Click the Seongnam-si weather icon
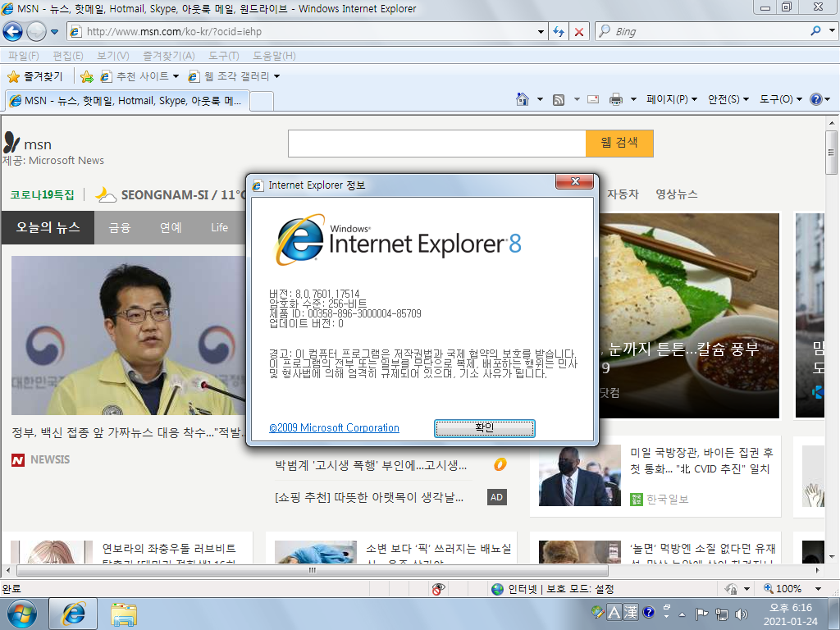The height and width of the screenshot is (630, 840). coord(106,194)
